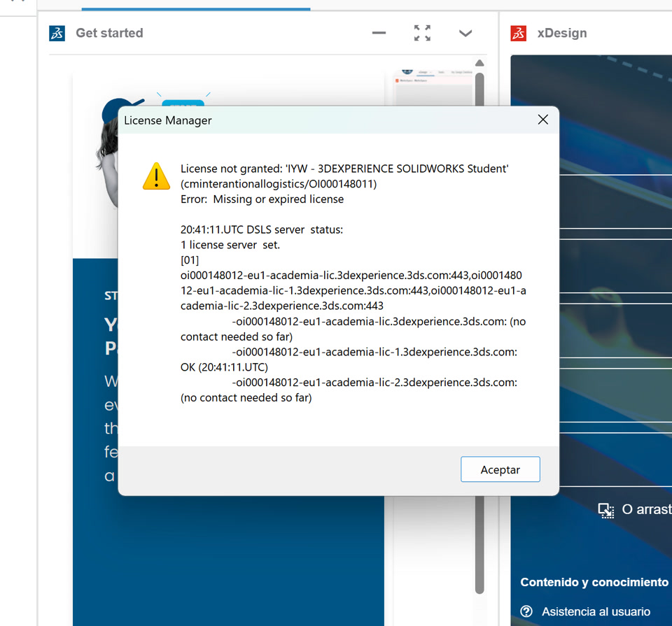Click the 'OK (20:41:11.UTC)' status text
This screenshot has width=672, height=626.
click(224, 367)
